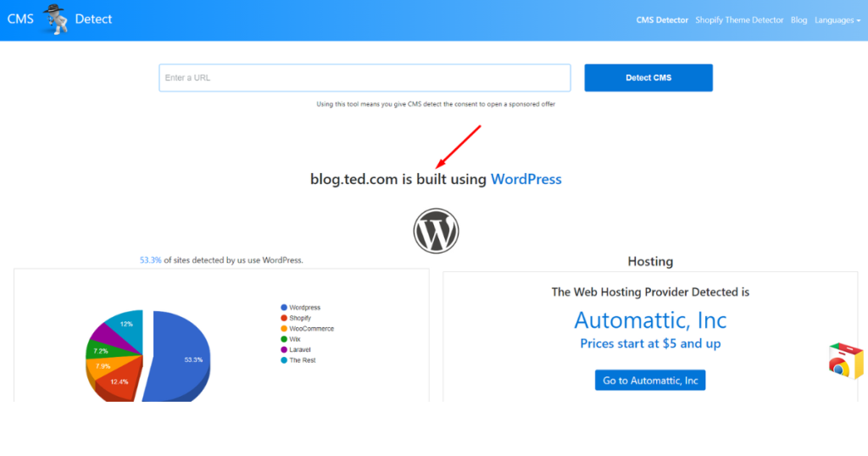Image resolution: width=868 pixels, height=456 pixels.
Task: Click the red Shopify legend dot
Action: click(284, 318)
